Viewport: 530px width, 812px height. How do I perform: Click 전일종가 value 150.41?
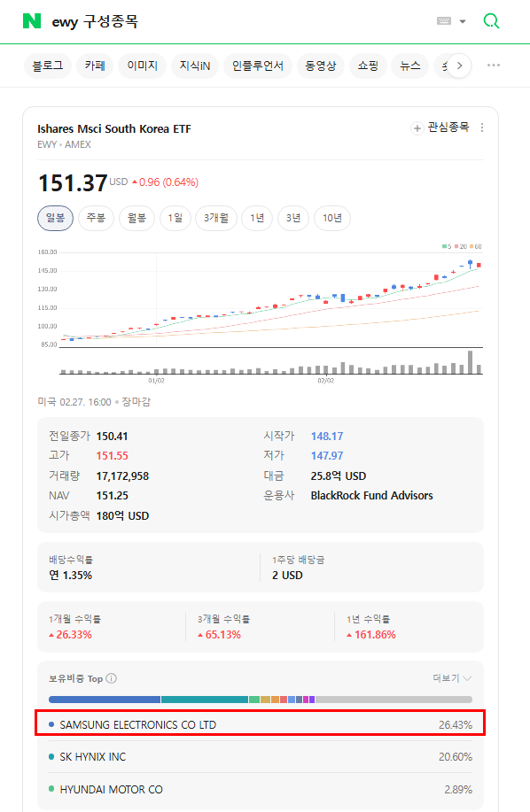(x=112, y=437)
